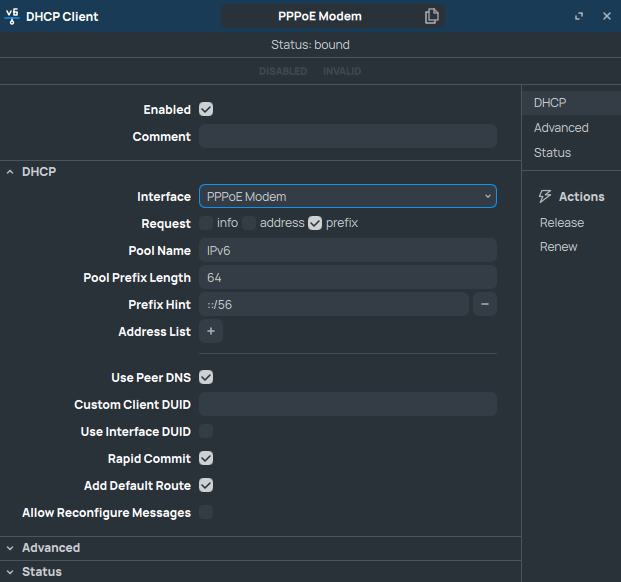Click the Custom Client DUID field
The width and height of the screenshot is (621, 582).
(x=348, y=404)
